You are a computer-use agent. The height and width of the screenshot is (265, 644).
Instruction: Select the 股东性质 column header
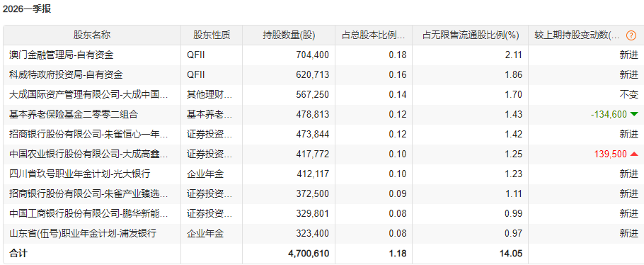pyautogui.click(x=212, y=35)
